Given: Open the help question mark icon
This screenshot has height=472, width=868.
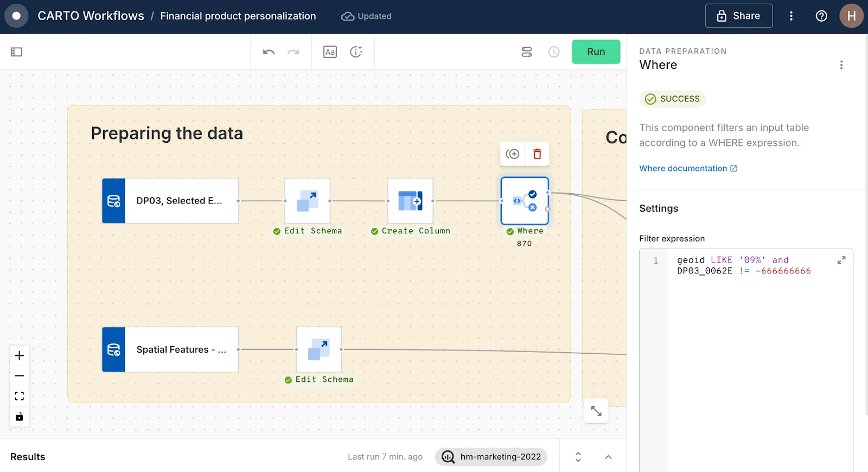Looking at the screenshot, I should (x=821, y=16).
